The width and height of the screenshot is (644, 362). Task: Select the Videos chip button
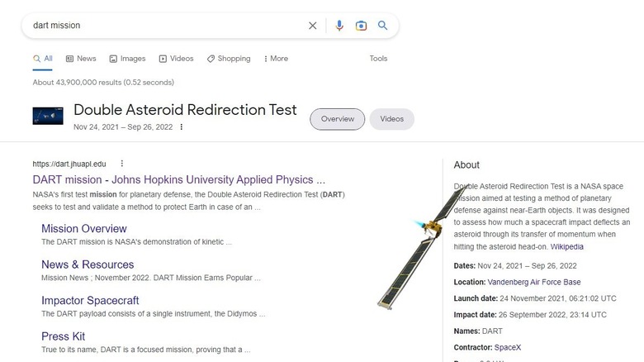(x=391, y=119)
